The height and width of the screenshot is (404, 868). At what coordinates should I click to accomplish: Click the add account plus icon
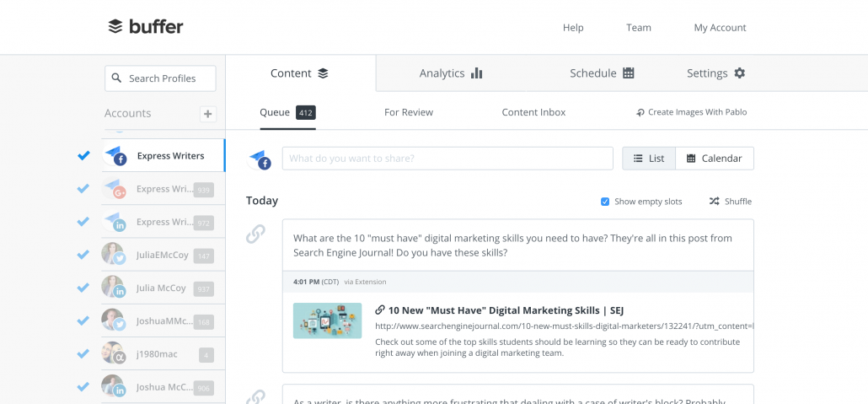(207, 114)
